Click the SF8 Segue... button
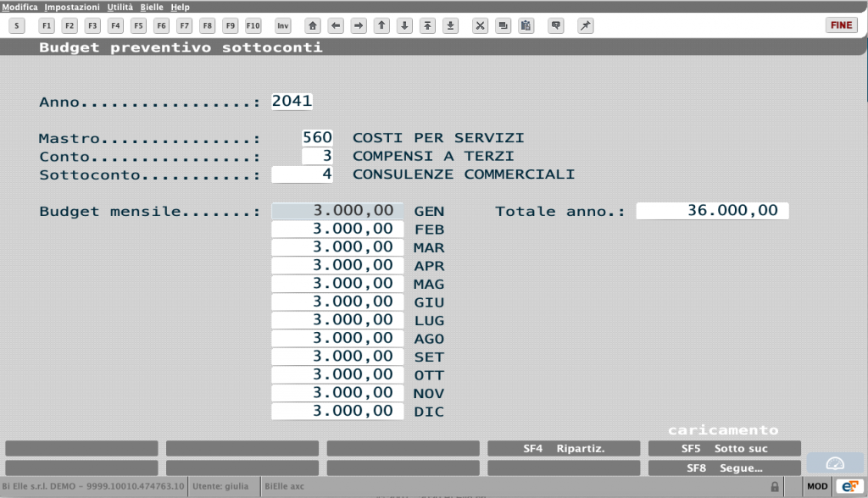 coord(724,468)
